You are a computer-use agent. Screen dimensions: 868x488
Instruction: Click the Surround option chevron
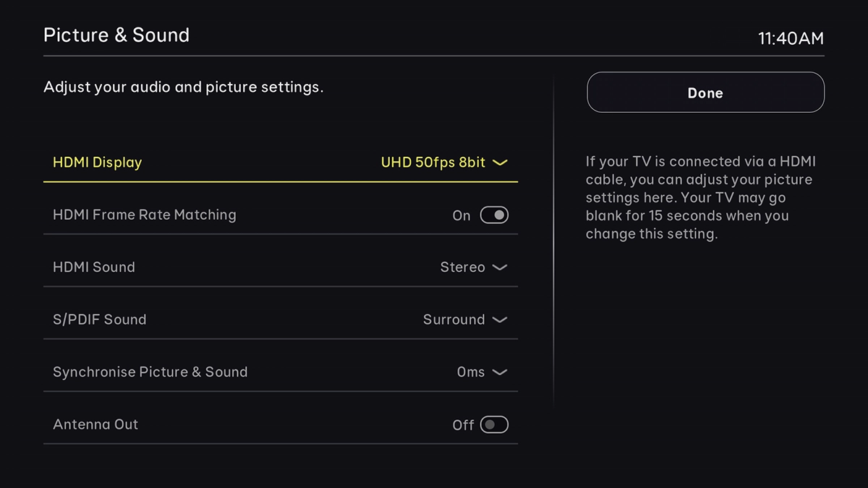click(502, 320)
